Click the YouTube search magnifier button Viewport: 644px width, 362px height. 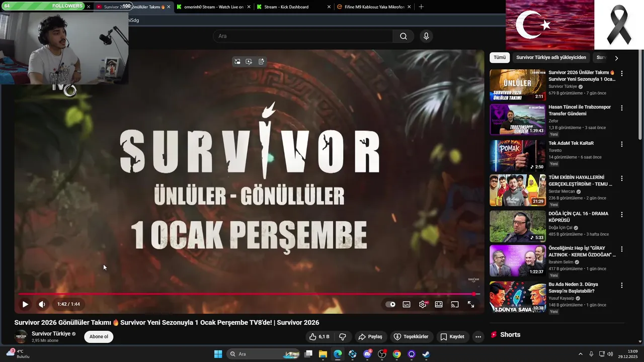(x=404, y=36)
